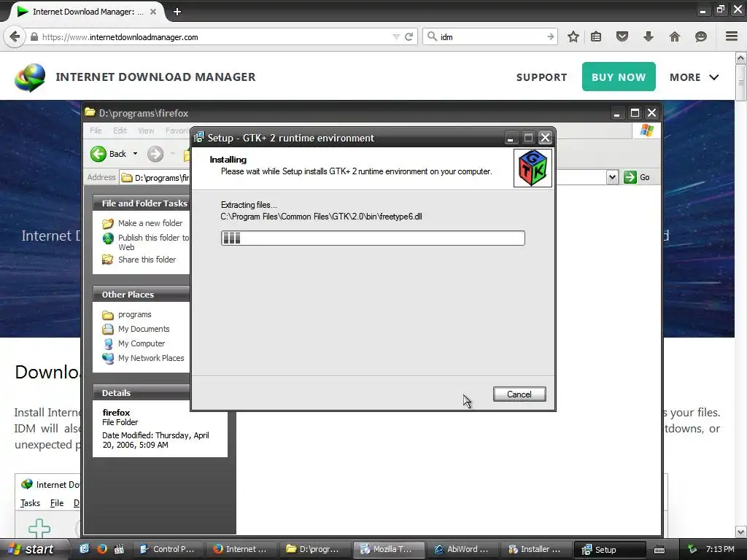This screenshot has height=560, width=747.
Task: Click the system tray icon beside the clock
Action: (x=692, y=550)
